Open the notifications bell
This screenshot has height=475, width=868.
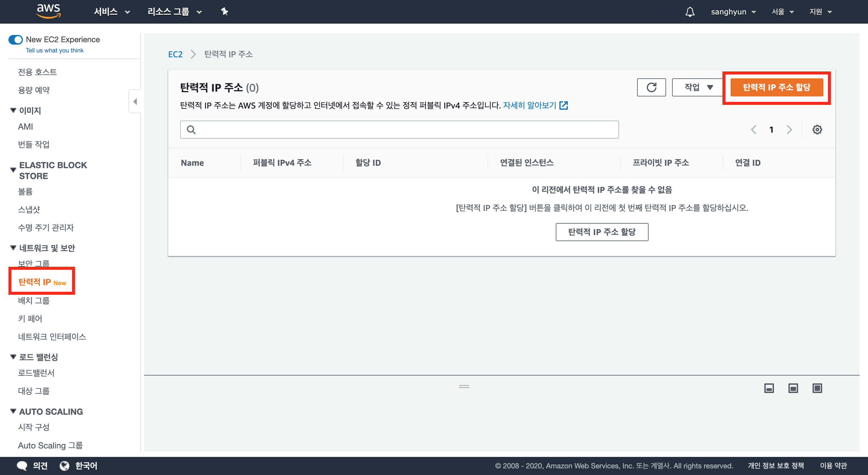click(690, 12)
